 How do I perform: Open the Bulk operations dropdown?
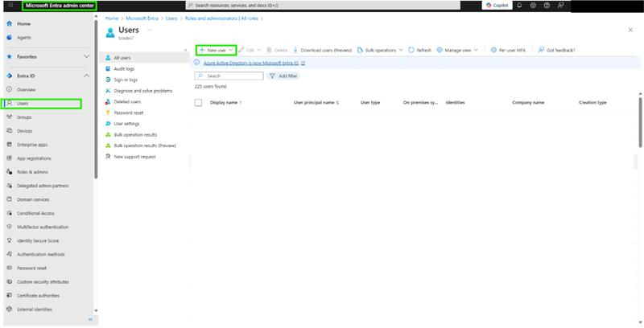tap(380, 50)
